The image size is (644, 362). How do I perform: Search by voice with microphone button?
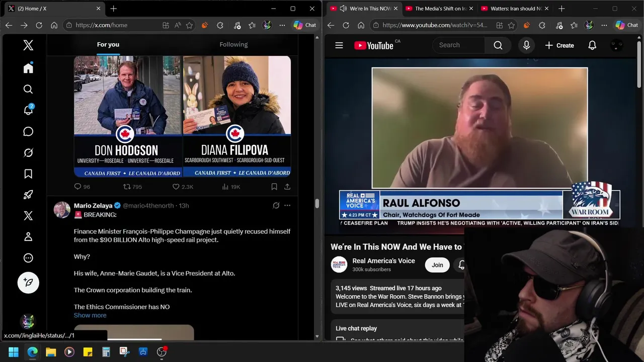click(526, 45)
